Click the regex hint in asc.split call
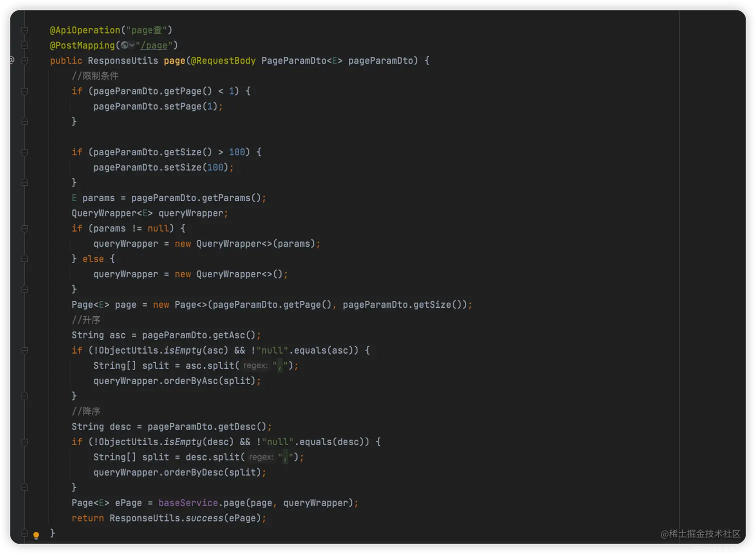The height and width of the screenshot is (554, 756). tap(255, 366)
